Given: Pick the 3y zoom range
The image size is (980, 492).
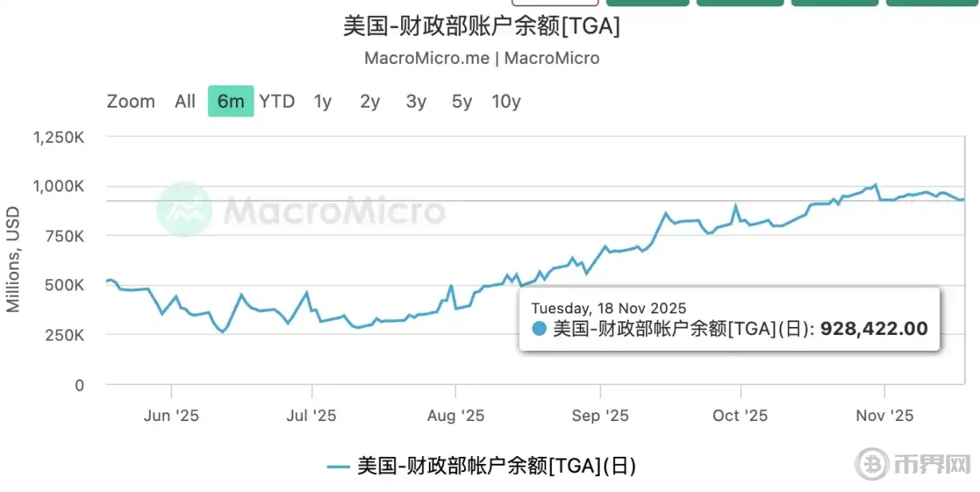Looking at the screenshot, I should pyautogui.click(x=415, y=101).
